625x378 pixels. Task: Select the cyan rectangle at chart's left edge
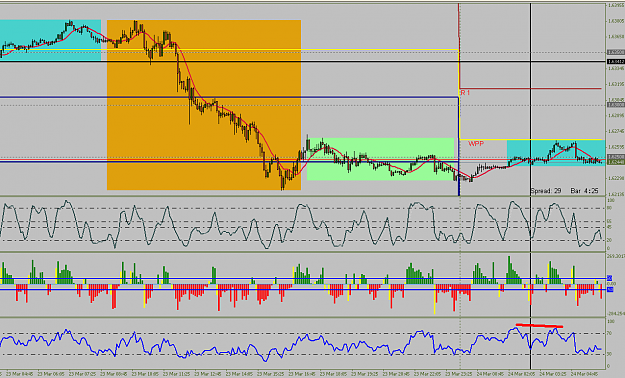(x=50, y=40)
